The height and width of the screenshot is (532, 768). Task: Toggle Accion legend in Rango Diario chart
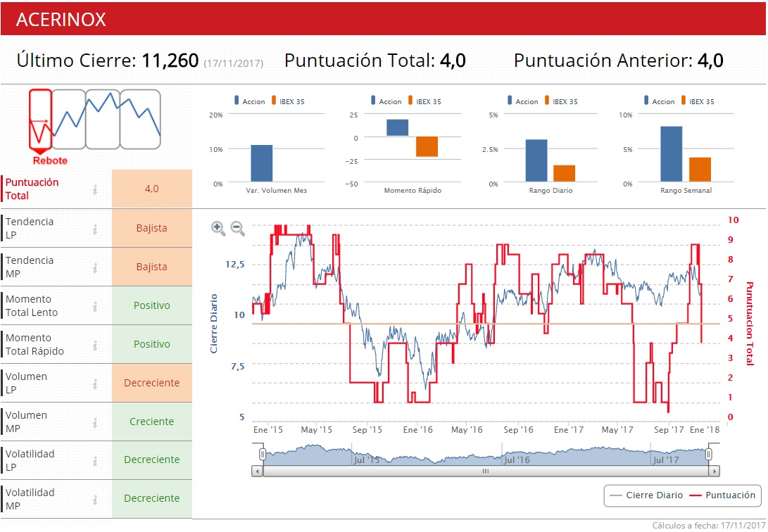click(x=522, y=101)
